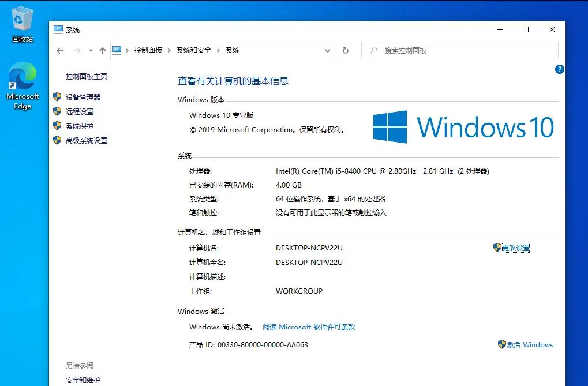Click the computer icon in the address bar
This screenshot has width=588, height=386.
pos(117,50)
